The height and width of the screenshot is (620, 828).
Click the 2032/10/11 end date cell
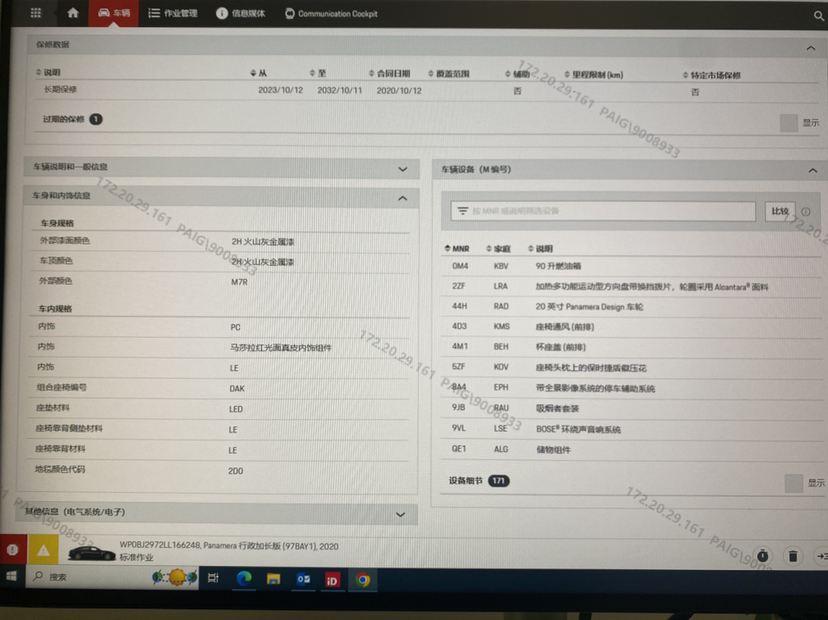click(340, 90)
